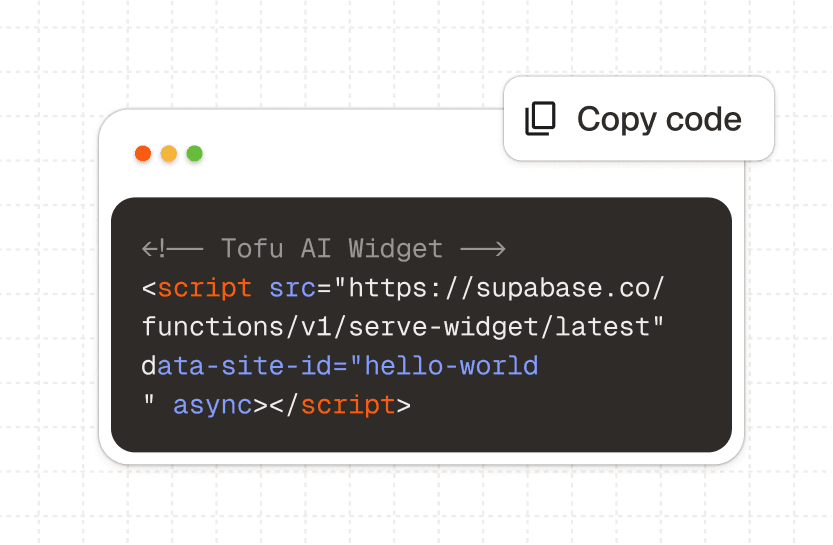Click the script src supabase.co URL line
Viewport: 833px width, 545px height.
(x=403, y=288)
